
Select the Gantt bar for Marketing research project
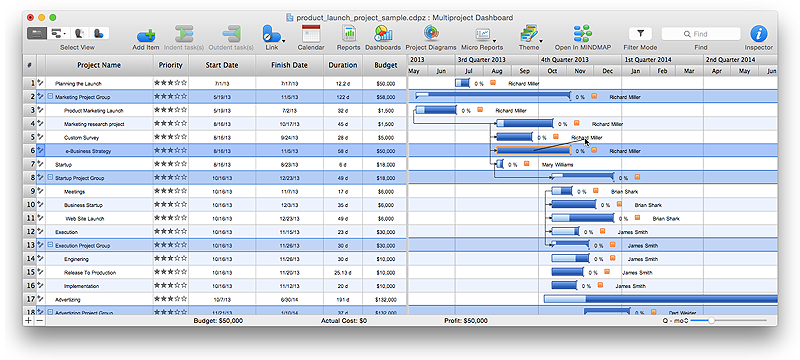[524, 123]
